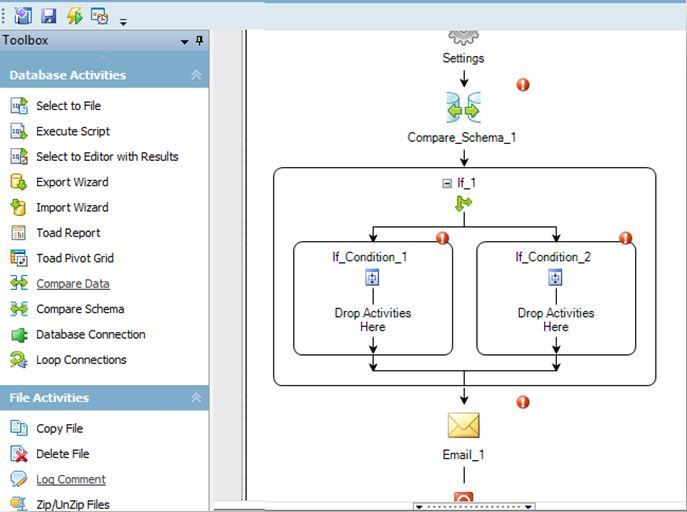Click the Log Comment link
Viewport: 687px width, 512px height.
[70, 480]
